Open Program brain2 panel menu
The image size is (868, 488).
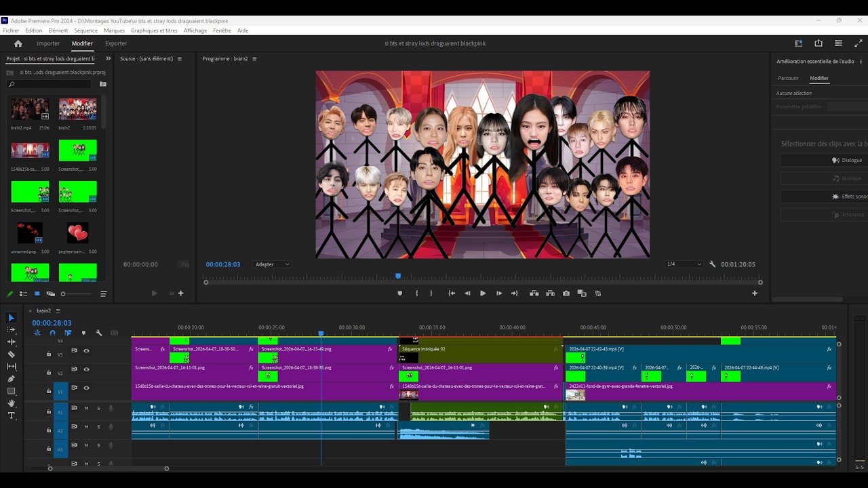[x=254, y=59]
